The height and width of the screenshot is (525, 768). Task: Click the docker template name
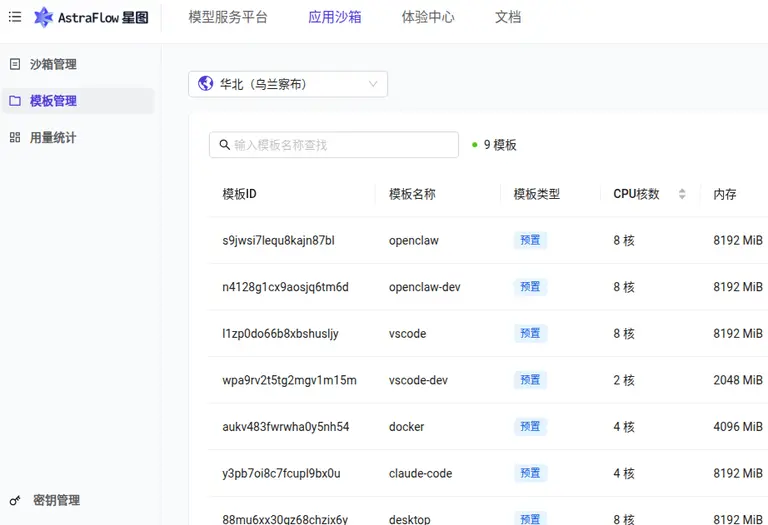pos(407,427)
